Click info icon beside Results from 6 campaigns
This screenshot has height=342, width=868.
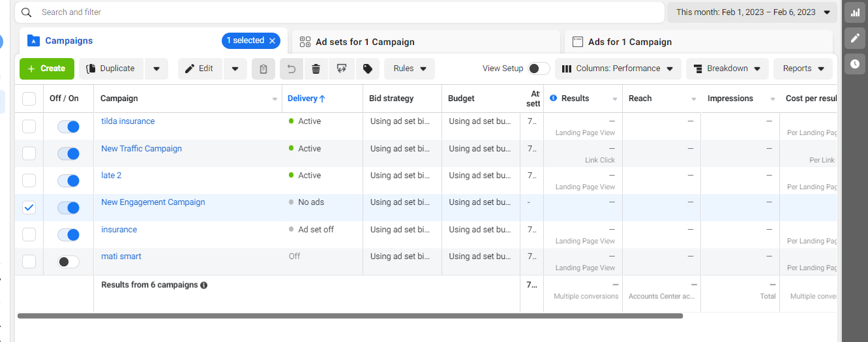(203, 285)
